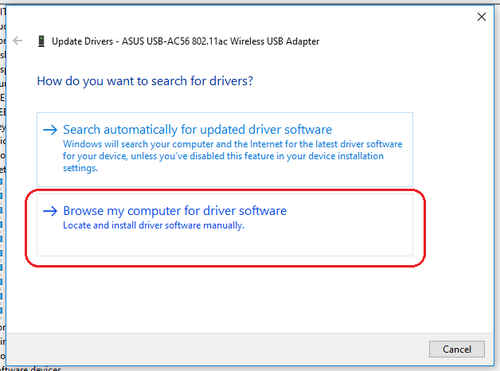The width and height of the screenshot is (500, 371).
Task: Click the word 'settings.' in the automatic search description
Action: tap(81, 168)
